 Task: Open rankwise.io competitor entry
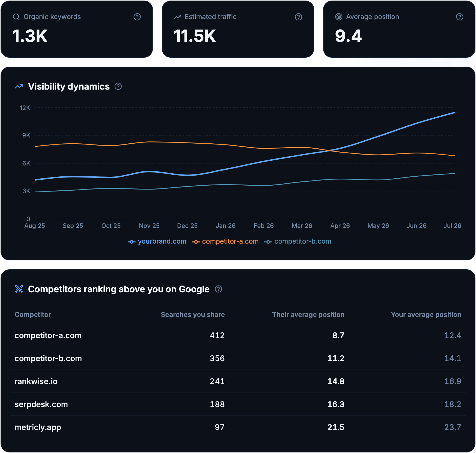(x=36, y=381)
